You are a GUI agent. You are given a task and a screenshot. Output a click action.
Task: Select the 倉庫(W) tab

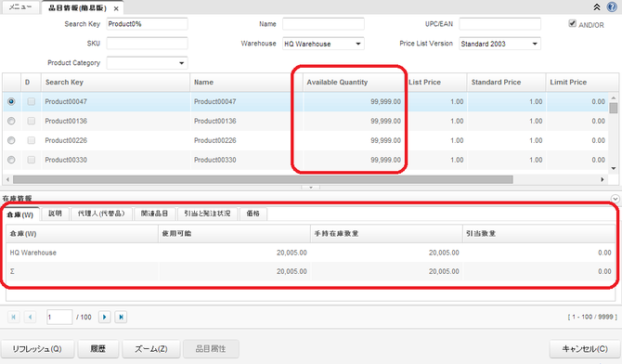[x=20, y=214]
